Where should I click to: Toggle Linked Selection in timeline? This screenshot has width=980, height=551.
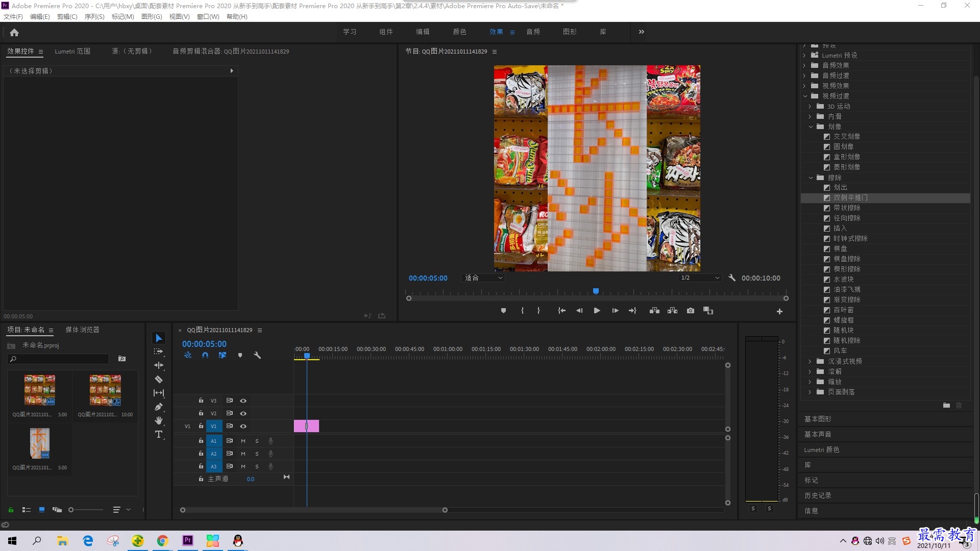click(x=223, y=355)
